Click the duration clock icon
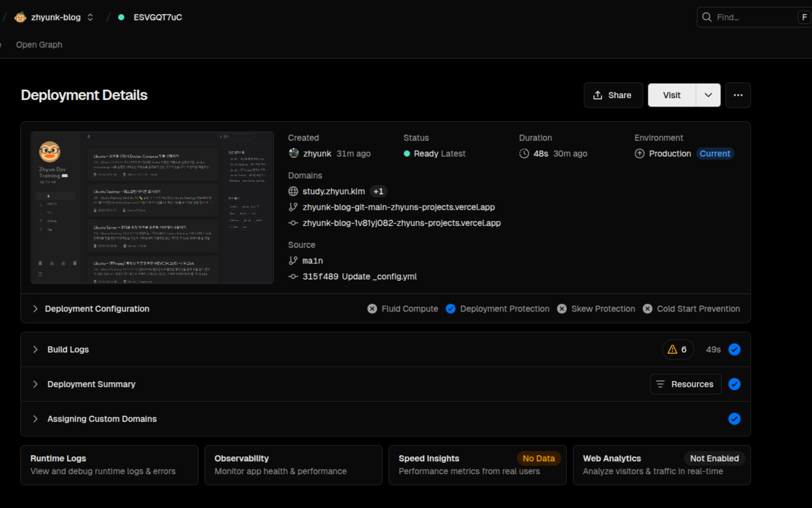Image resolution: width=812 pixels, height=508 pixels. tap(524, 153)
